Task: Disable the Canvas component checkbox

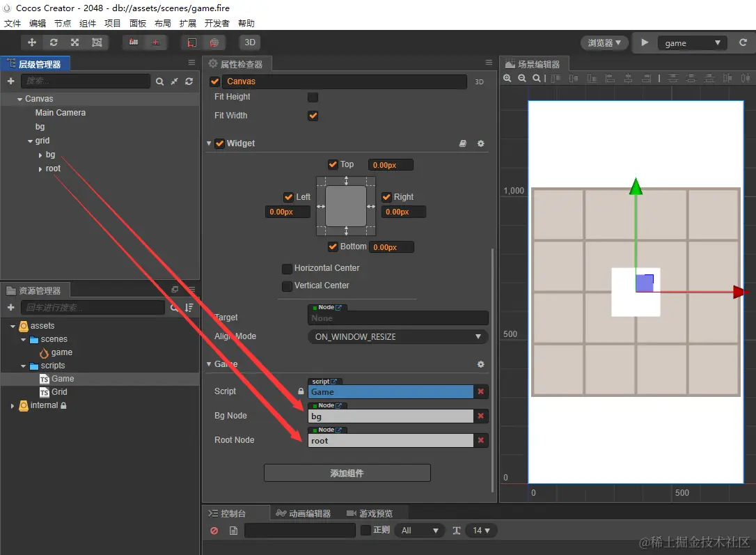Action: coord(215,81)
